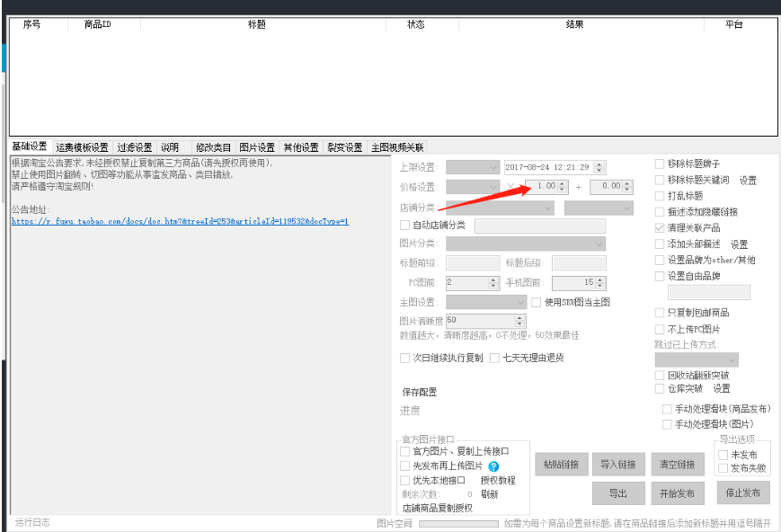Screen dimensions: 781x532
Task: Tick 优先本地接口 checkbox
Action: point(404,481)
